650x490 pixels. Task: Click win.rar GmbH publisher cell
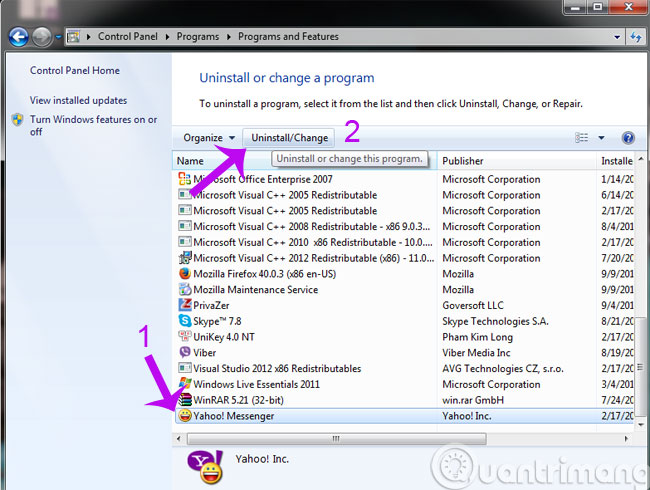(473, 400)
